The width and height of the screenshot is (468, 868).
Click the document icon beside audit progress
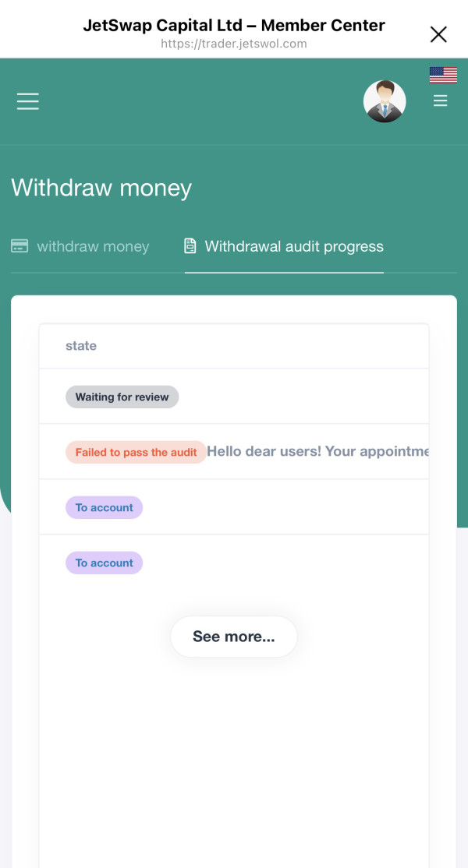(x=190, y=246)
